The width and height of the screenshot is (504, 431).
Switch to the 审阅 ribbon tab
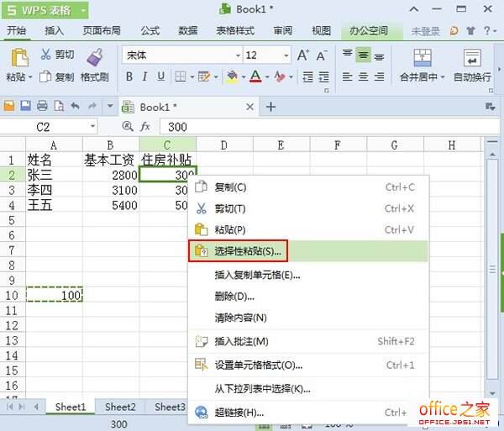283,30
